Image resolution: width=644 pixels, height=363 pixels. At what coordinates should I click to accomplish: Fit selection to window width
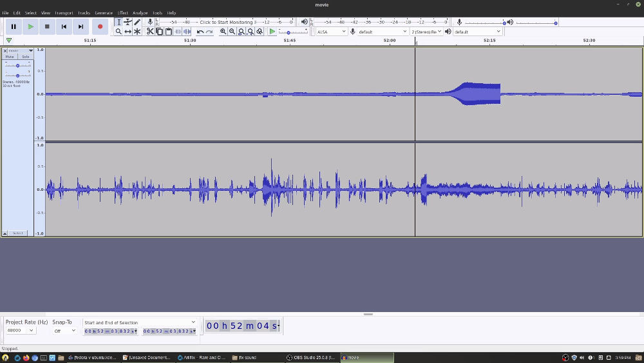(x=241, y=32)
